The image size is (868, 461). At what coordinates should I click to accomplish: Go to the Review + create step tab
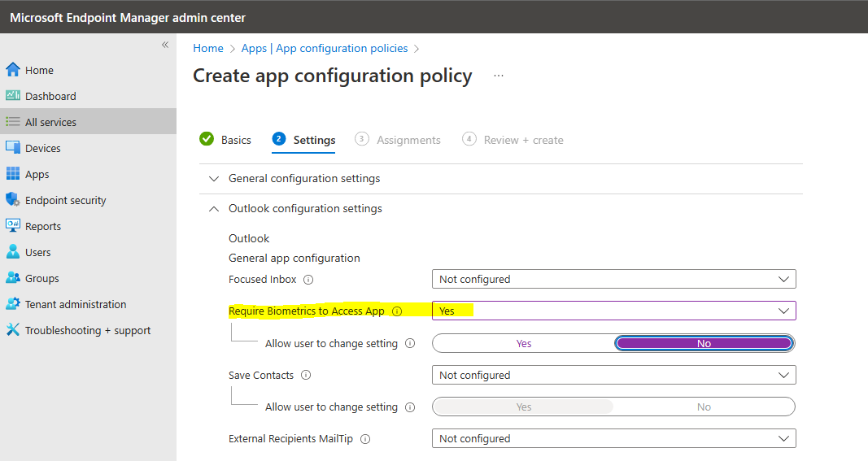tap(513, 140)
